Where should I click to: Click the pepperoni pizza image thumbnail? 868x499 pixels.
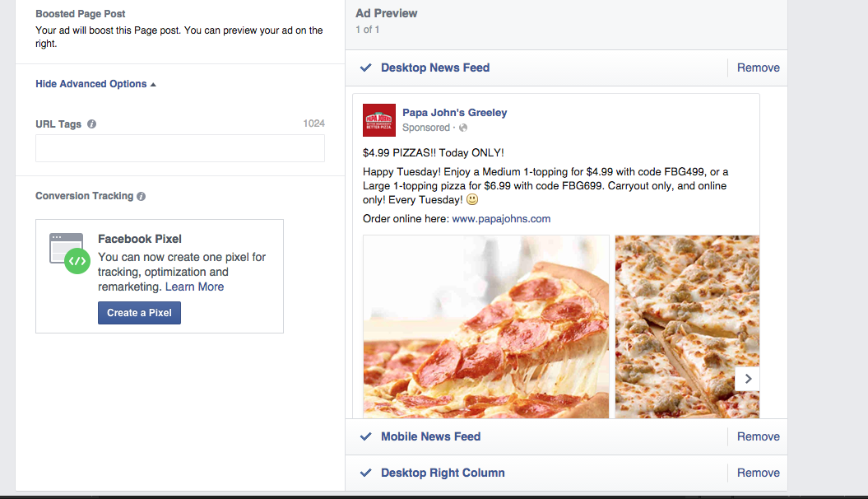(486, 326)
